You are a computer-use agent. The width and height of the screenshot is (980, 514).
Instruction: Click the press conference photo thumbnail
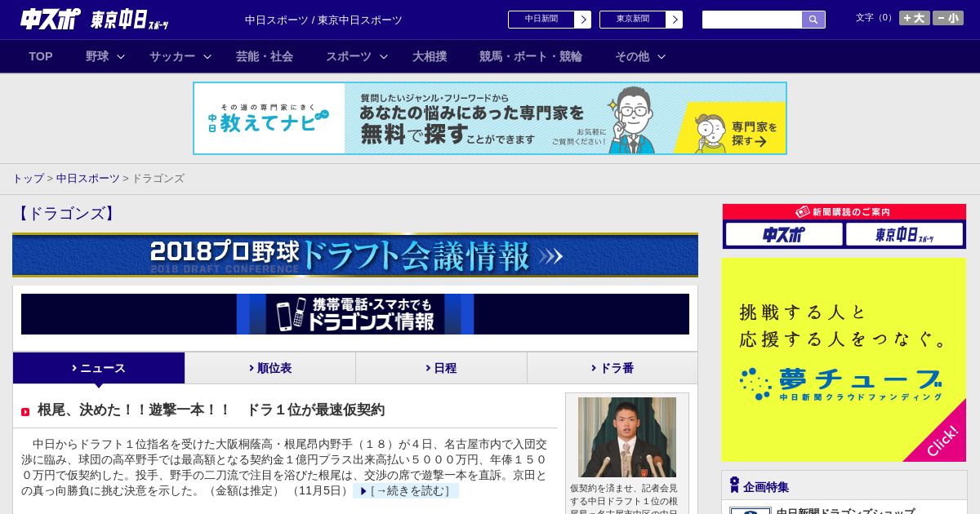pos(627,437)
